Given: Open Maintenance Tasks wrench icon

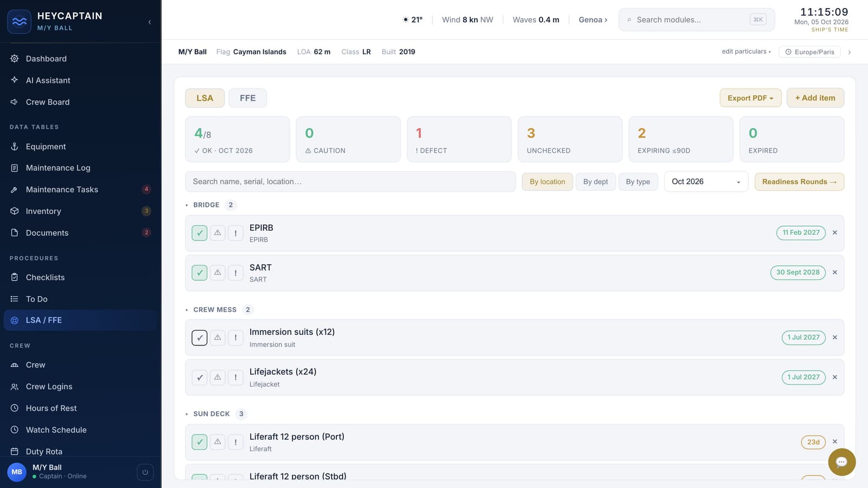Looking at the screenshot, I should [15, 190].
